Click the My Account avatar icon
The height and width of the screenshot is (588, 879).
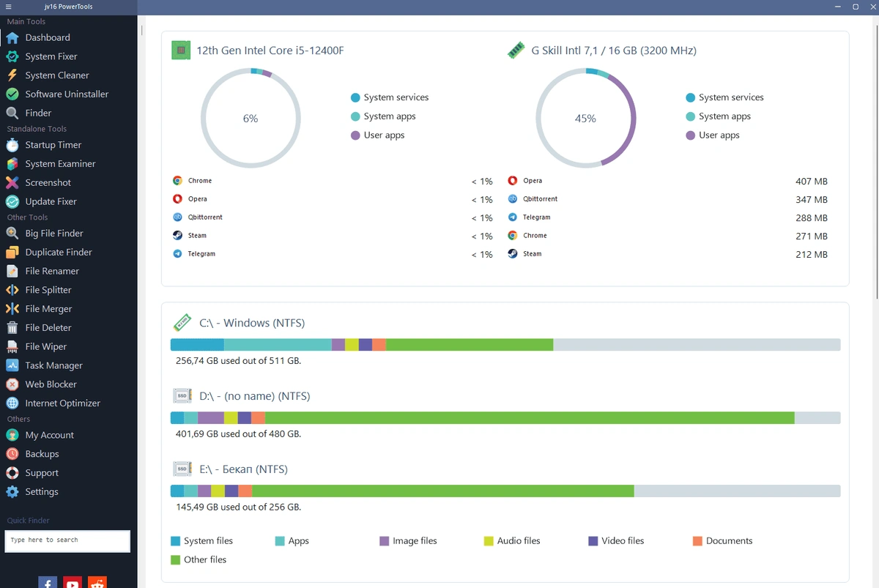pyautogui.click(x=12, y=435)
